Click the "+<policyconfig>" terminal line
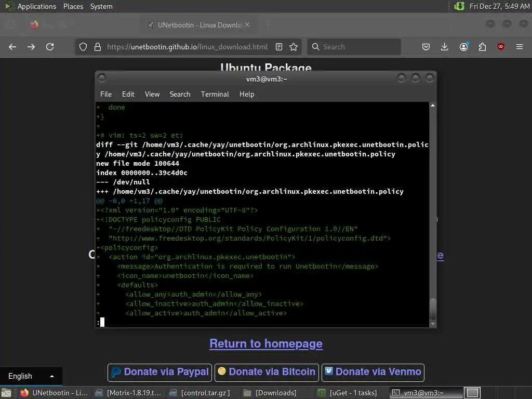The width and height of the screenshot is (532, 399). 127,248
